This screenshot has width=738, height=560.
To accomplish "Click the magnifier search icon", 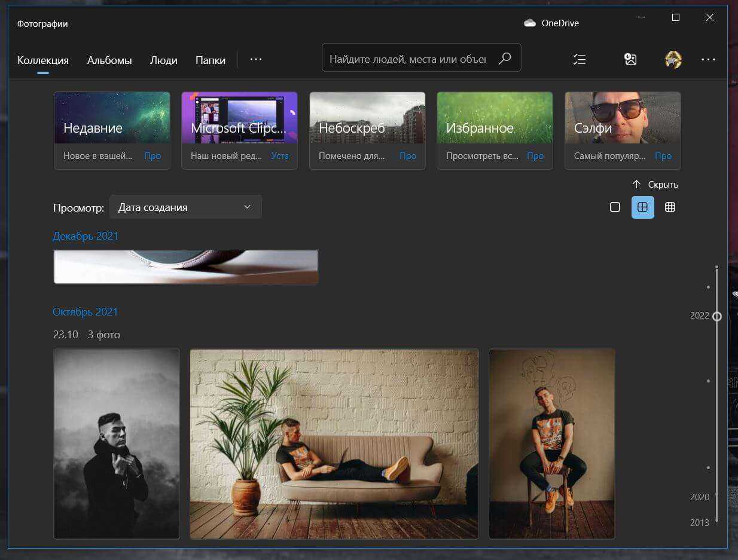I will tap(505, 58).
